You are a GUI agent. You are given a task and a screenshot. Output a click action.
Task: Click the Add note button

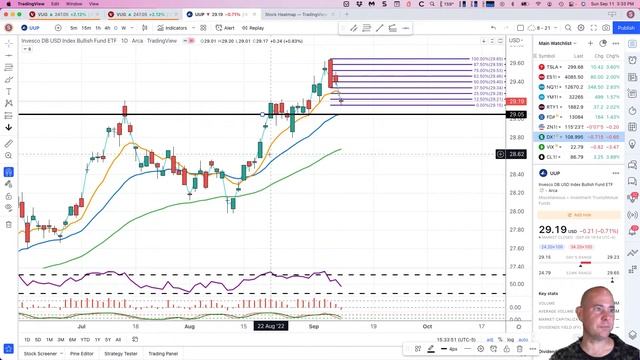(579, 215)
